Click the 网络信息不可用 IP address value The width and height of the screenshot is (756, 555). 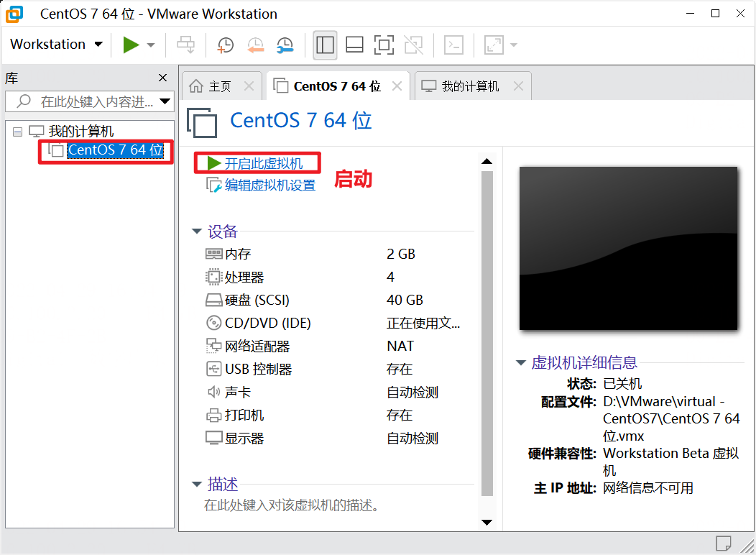648,488
